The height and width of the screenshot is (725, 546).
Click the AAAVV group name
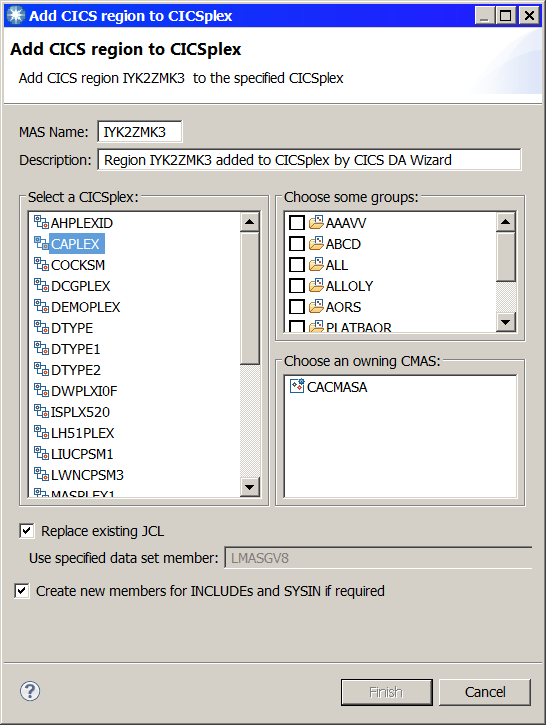click(346, 223)
